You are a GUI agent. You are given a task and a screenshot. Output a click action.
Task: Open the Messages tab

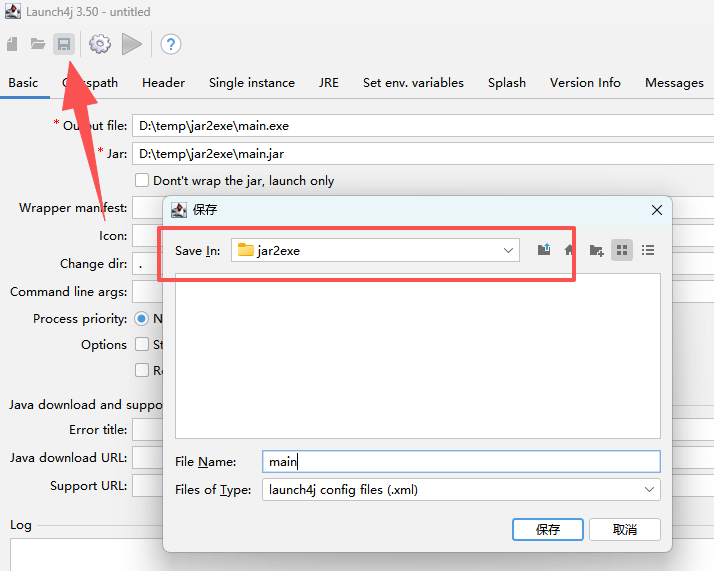click(674, 83)
